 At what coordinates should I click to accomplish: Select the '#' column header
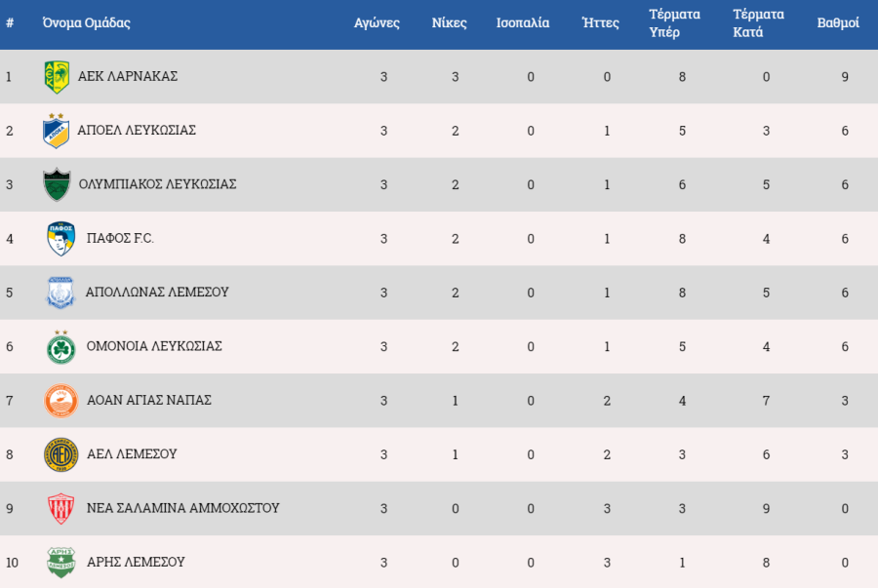pos(10,22)
